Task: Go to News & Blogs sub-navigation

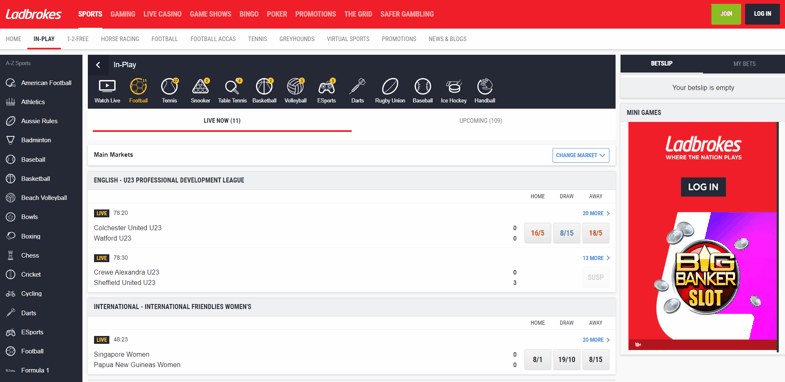Action: [447, 39]
